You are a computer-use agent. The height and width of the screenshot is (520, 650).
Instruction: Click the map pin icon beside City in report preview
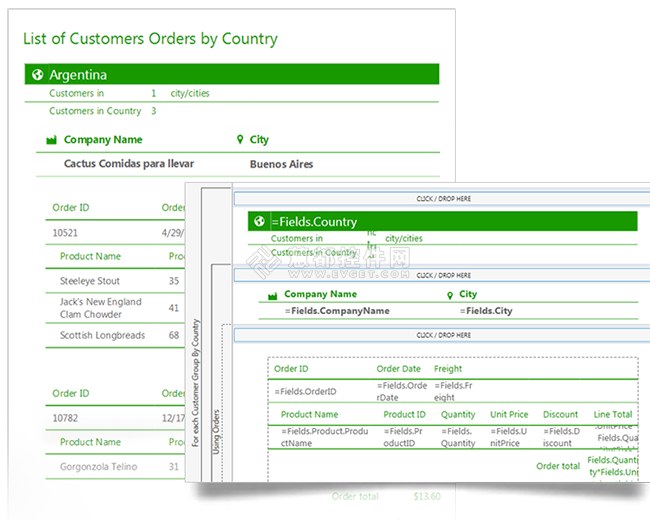[x=240, y=139]
